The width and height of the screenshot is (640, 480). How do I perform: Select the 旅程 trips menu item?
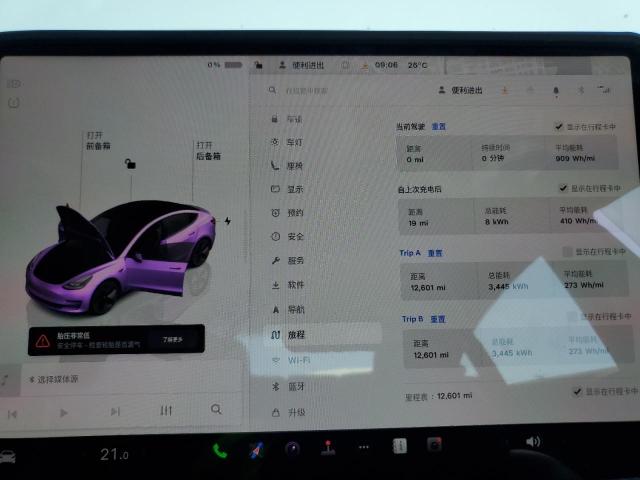[x=296, y=335]
